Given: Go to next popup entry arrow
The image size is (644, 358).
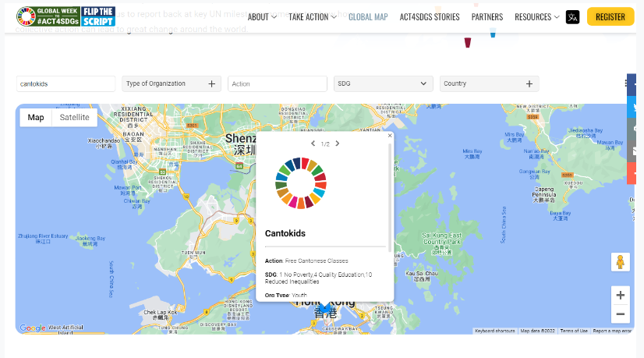Looking at the screenshot, I should click(x=337, y=144).
